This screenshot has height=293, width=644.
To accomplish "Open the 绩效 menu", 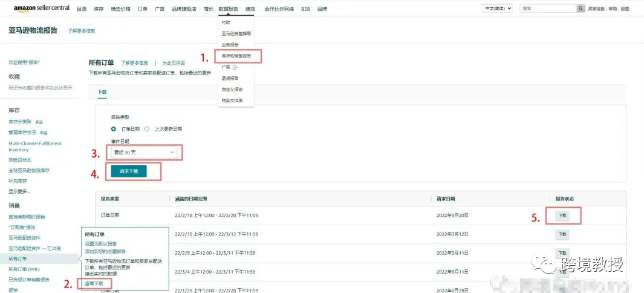I will coord(250,8).
